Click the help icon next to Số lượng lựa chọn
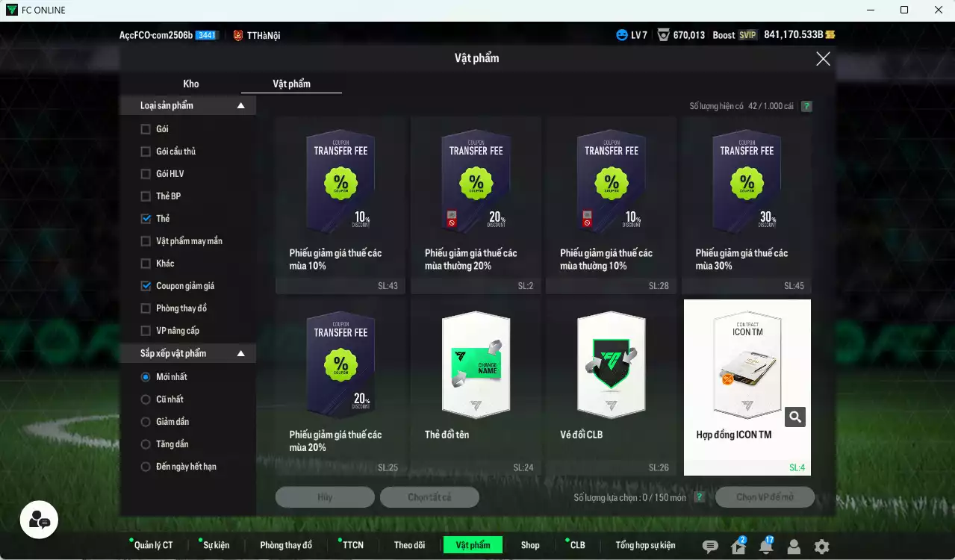 pyautogui.click(x=699, y=497)
